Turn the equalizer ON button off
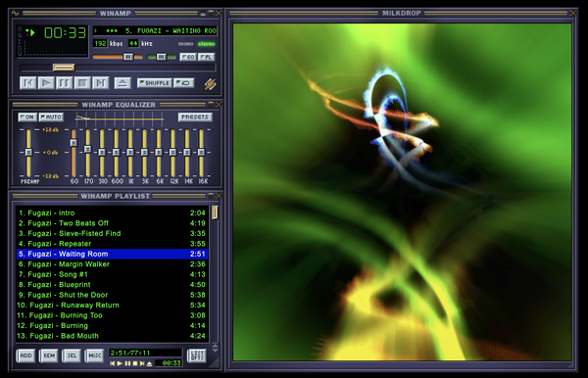 pyautogui.click(x=27, y=117)
